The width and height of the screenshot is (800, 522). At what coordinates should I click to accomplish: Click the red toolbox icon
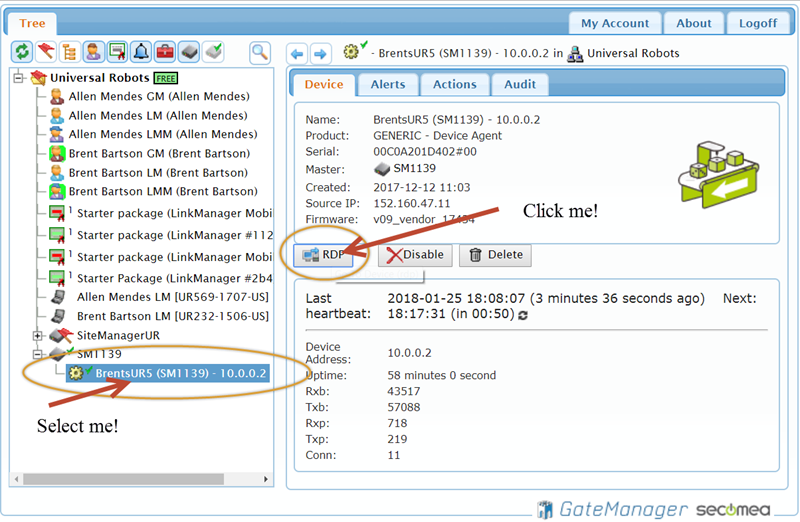165,52
